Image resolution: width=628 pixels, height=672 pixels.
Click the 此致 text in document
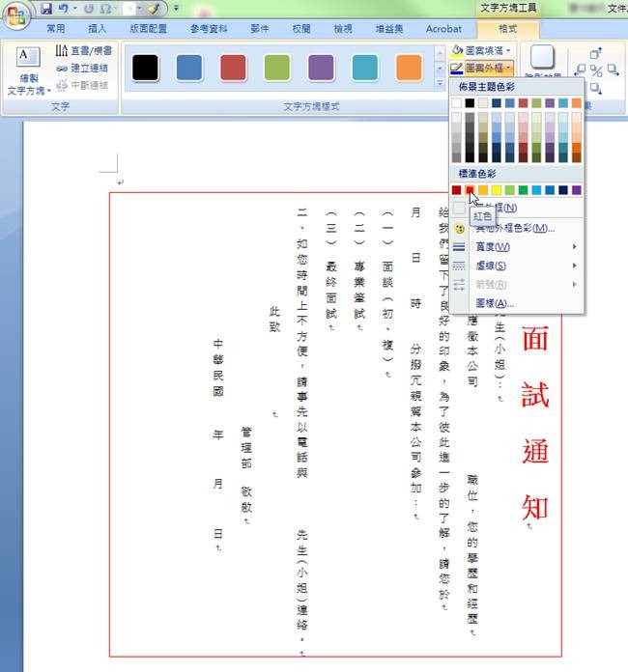pyautogui.click(x=274, y=320)
